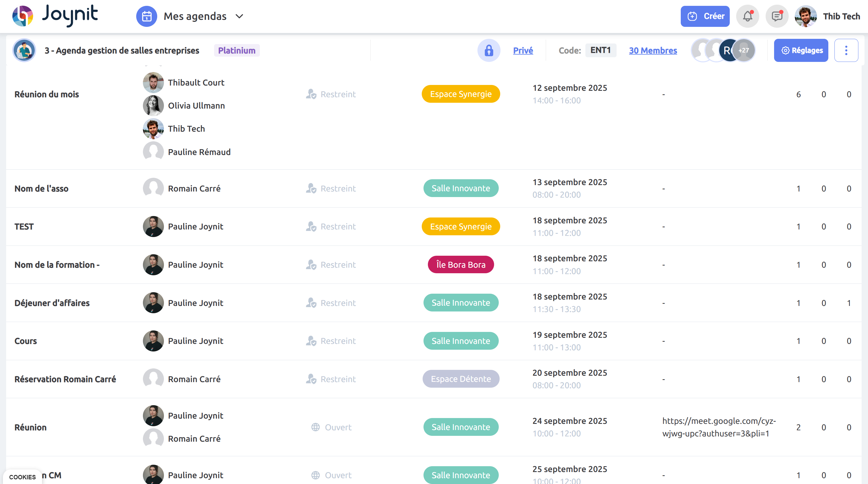Open the COOKIES tab
868x484 pixels.
[22, 477]
